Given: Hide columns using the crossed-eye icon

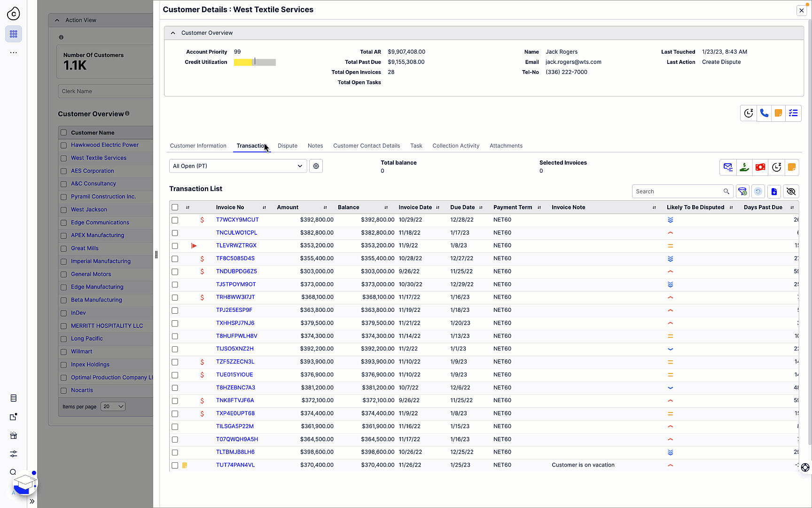Looking at the screenshot, I should click(791, 191).
